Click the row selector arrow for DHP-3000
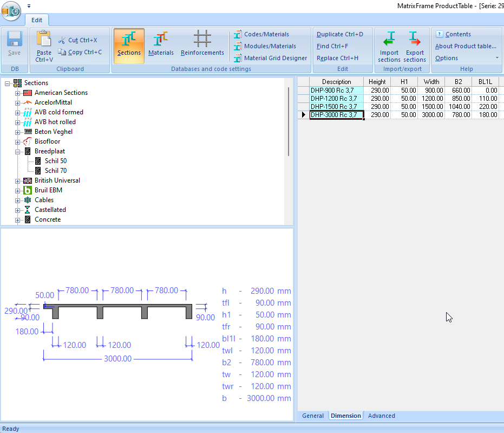Screen dimensions: 504x433 click(303, 115)
